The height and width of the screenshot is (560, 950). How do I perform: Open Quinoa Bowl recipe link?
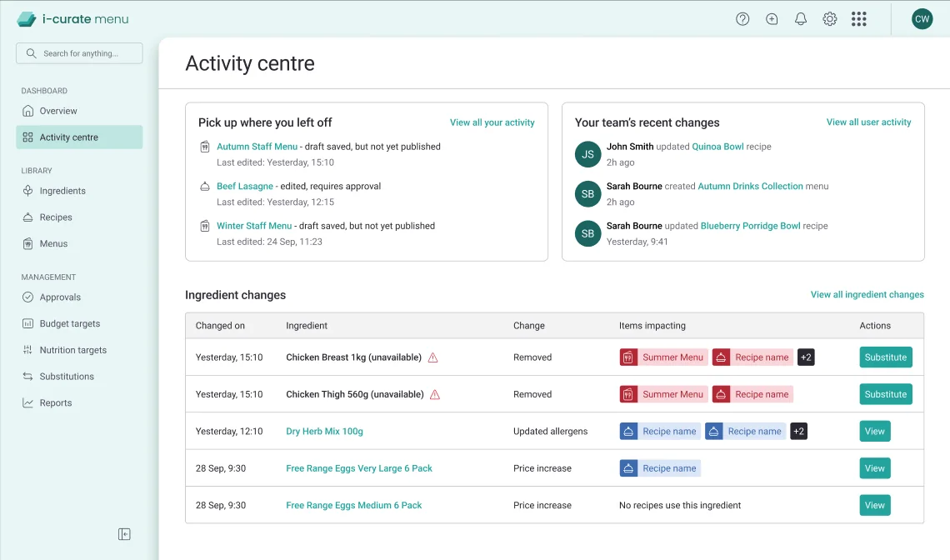click(x=717, y=147)
